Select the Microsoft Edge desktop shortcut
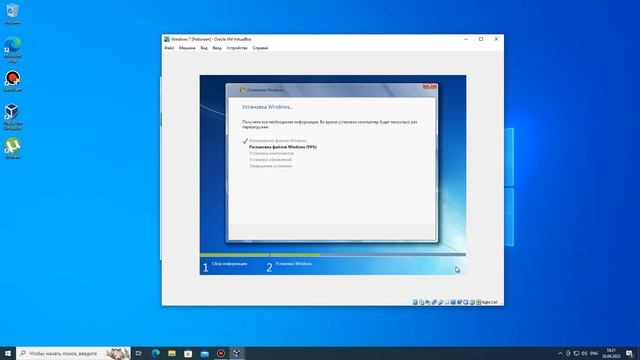640x360 pixels. (13, 49)
